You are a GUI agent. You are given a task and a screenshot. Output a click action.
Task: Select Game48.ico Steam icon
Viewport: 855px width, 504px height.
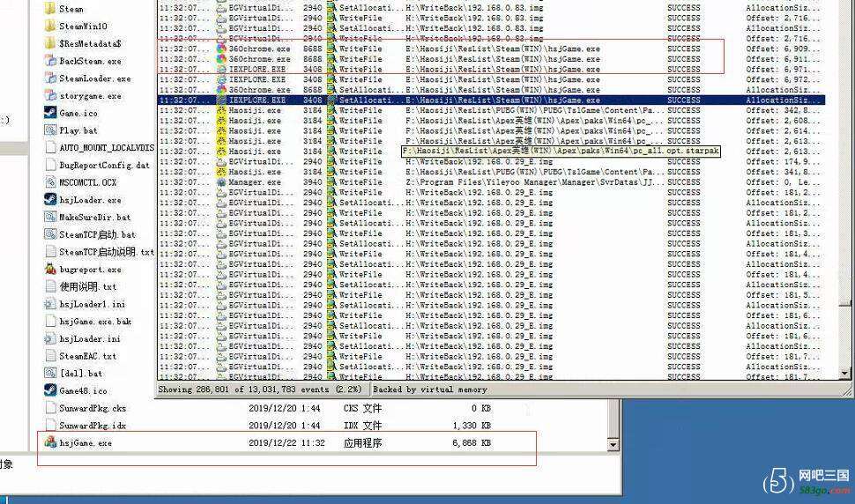pyautogui.click(x=50, y=390)
